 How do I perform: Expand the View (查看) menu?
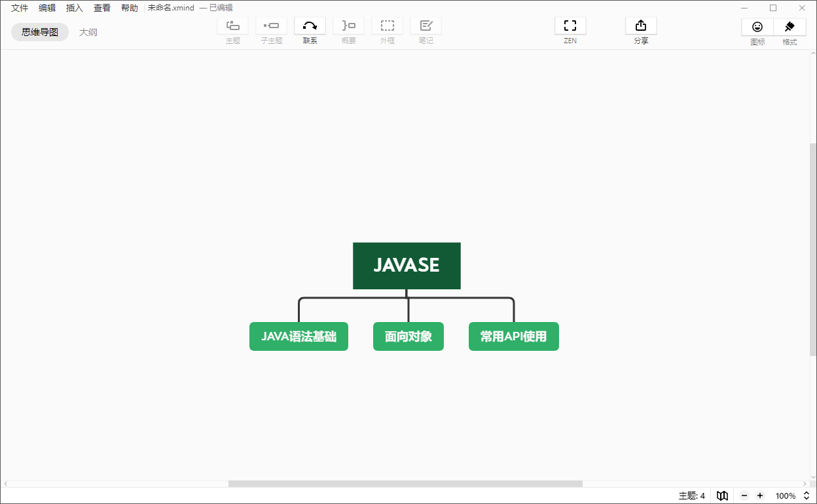click(102, 8)
